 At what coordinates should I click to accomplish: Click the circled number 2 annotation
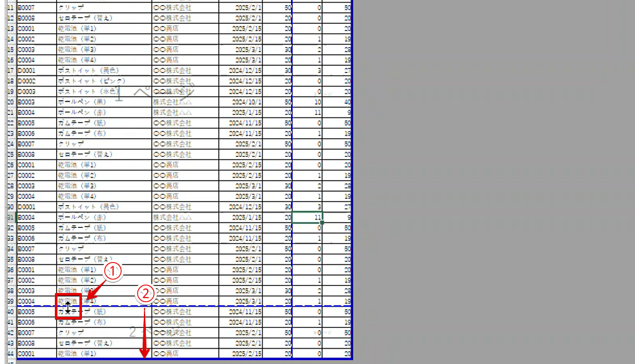click(145, 294)
